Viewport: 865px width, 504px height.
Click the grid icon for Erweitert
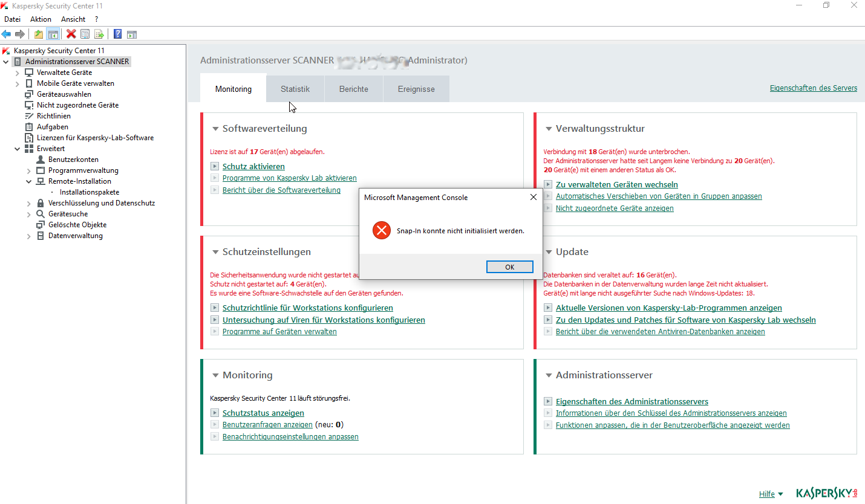(29, 149)
